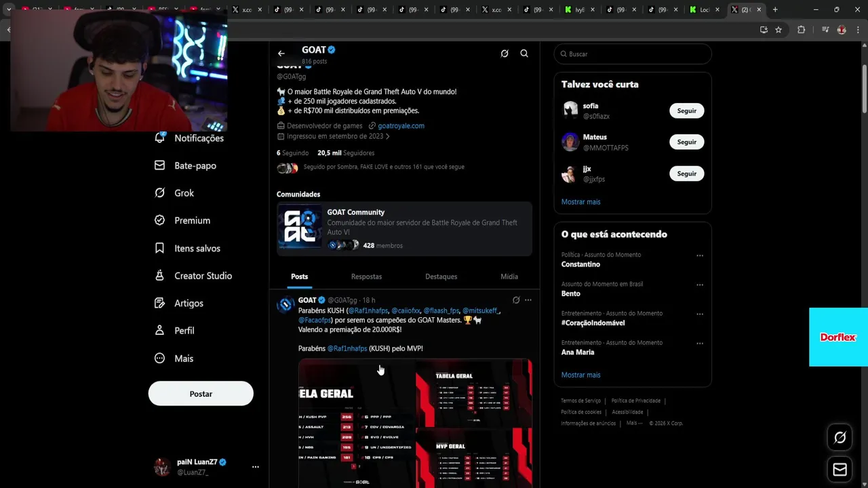868x488 pixels.
Task: Open Premium in the sidebar
Action: tap(182, 220)
